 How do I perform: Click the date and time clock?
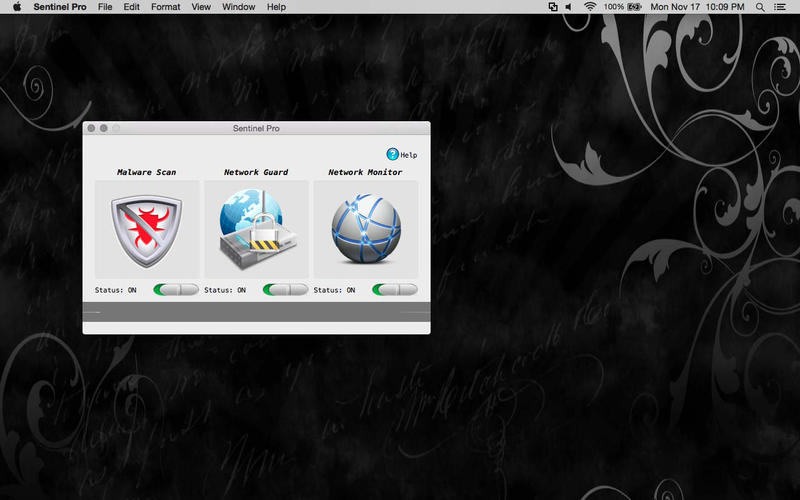tap(697, 7)
